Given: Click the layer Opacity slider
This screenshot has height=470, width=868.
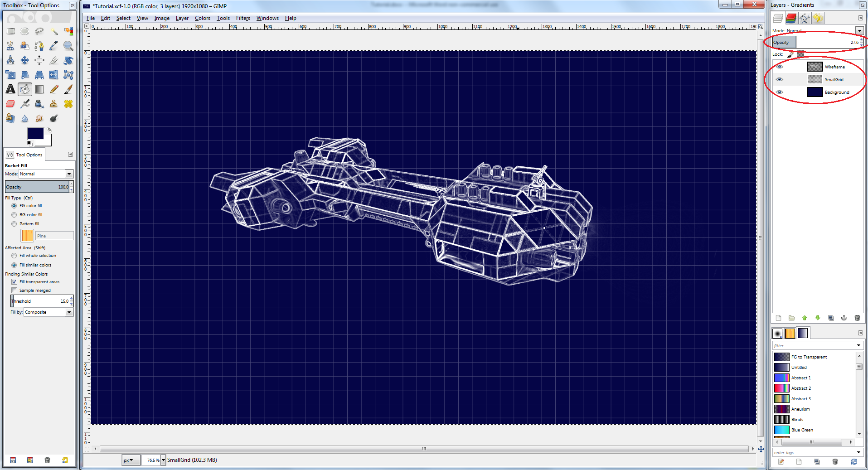Looking at the screenshot, I should click(x=816, y=43).
